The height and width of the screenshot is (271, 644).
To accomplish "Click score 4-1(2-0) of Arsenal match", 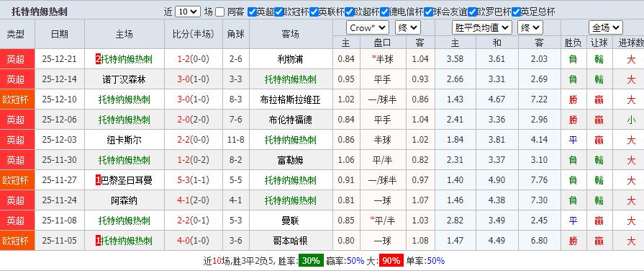I will click(x=193, y=200).
